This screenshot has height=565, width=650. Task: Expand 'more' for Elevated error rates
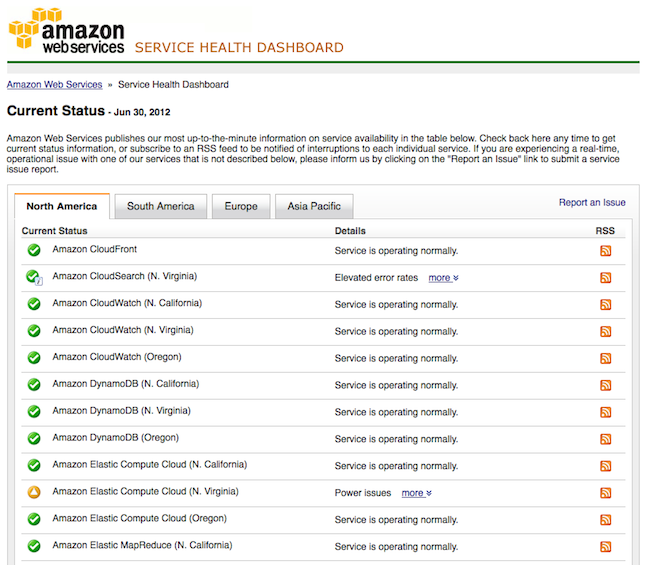coord(443,278)
